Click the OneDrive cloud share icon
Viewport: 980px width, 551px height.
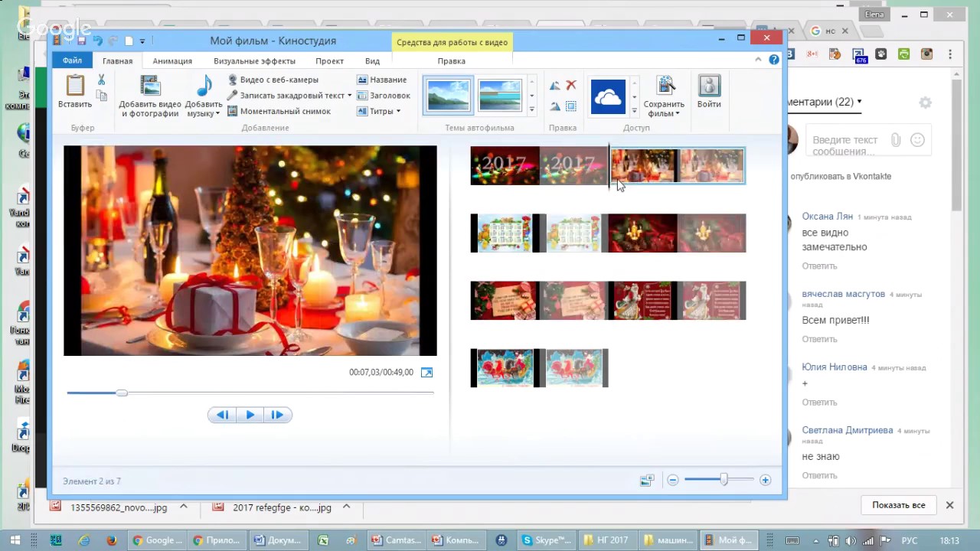pos(608,96)
